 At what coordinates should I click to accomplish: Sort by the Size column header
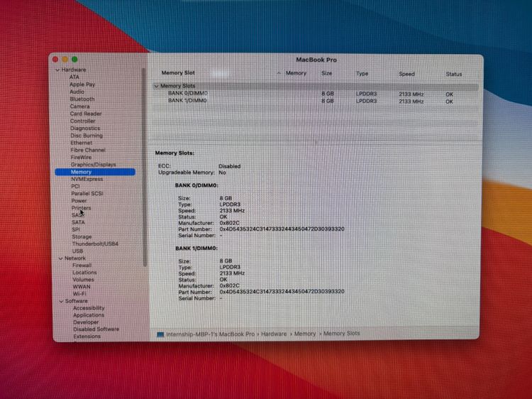pyautogui.click(x=327, y=73)
